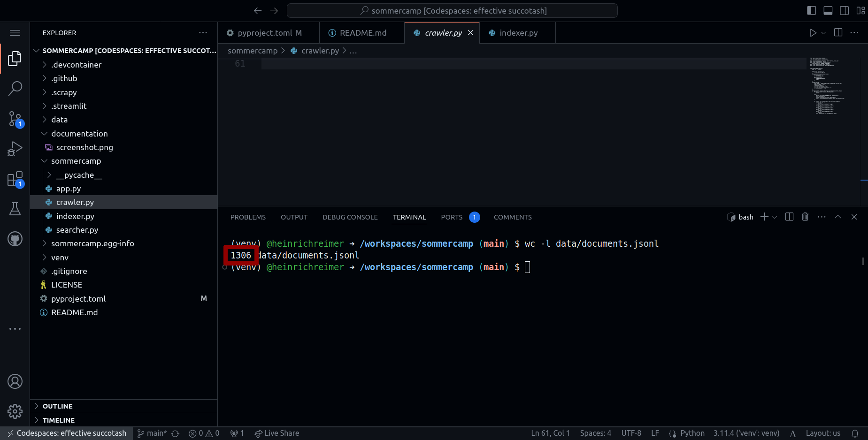Split the terminal

tap(789, 217)
